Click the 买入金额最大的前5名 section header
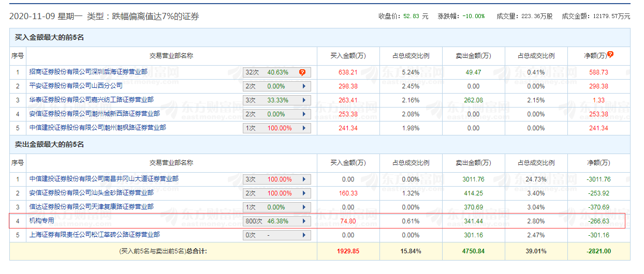The height and width of the screenshot is (274, 644). (49, 38)
